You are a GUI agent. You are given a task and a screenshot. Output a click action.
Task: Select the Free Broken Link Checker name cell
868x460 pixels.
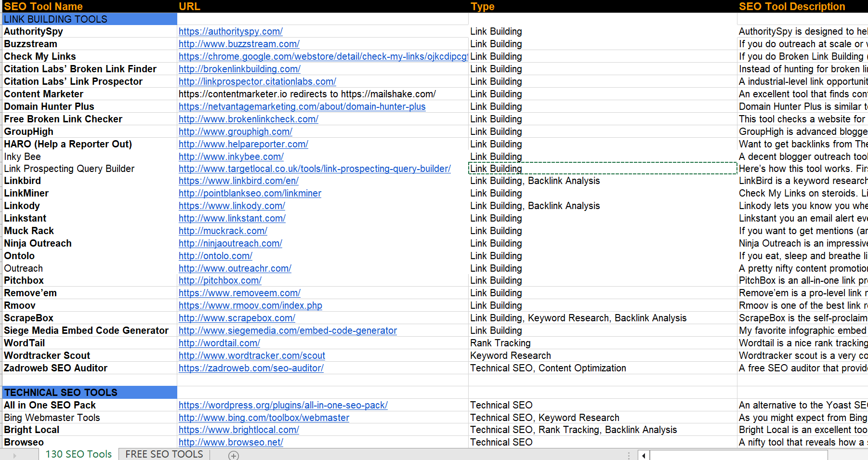click(x=90, y=119)
